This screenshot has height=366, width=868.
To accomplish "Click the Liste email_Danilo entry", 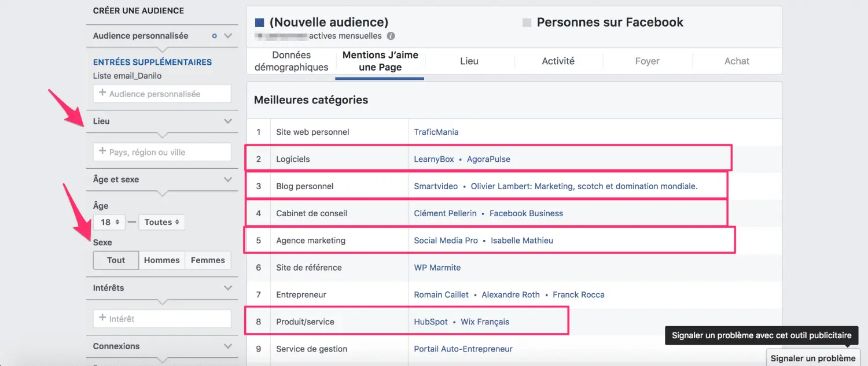I will point(127,76).
